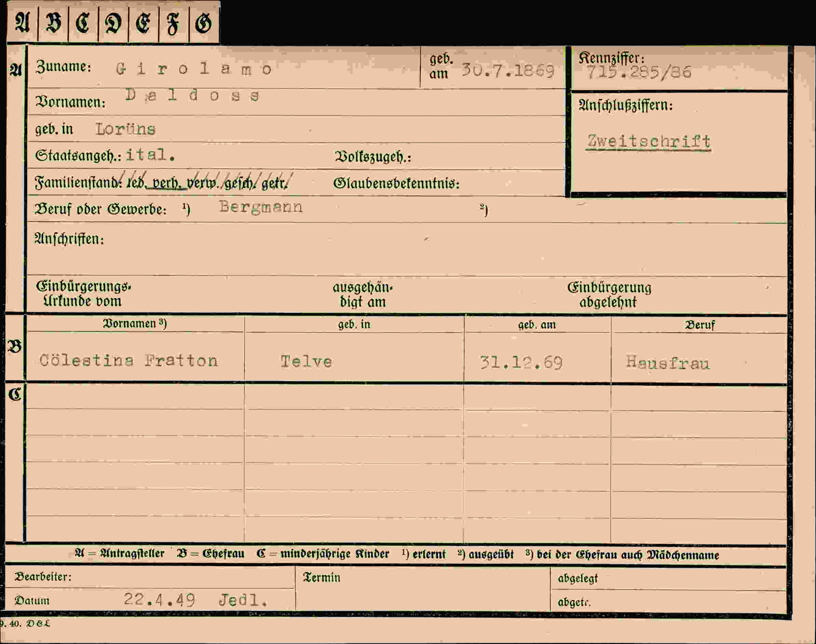
Task: Click the 'Zuname:' field label
Action: point(63,67)
